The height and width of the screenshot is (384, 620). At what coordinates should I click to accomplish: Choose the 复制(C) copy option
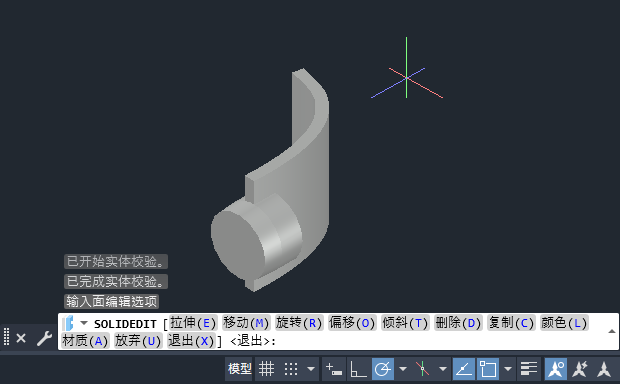click(x=511, y=323)
